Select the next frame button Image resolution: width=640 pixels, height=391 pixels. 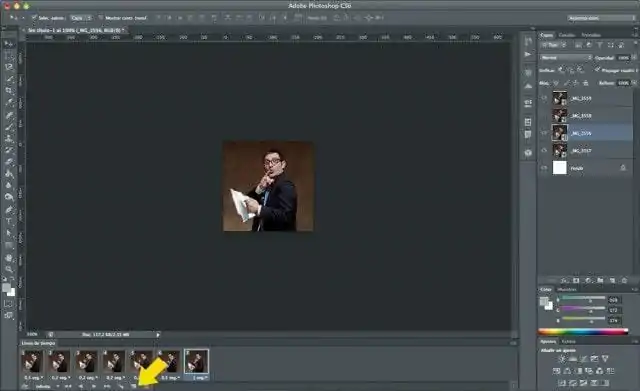tap(107, 386)
